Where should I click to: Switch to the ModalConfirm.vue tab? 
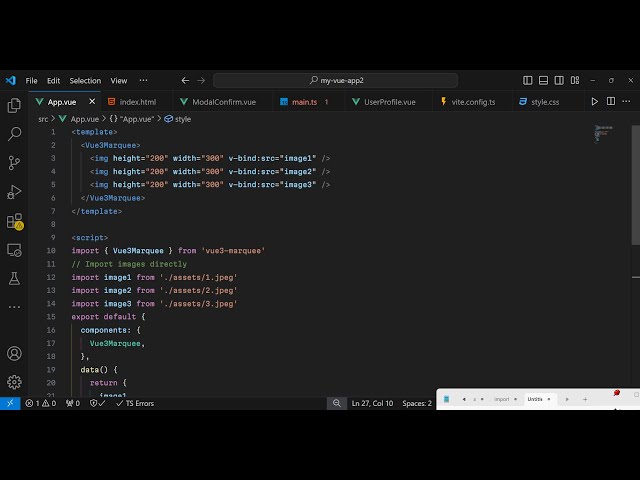pos(217,102)
